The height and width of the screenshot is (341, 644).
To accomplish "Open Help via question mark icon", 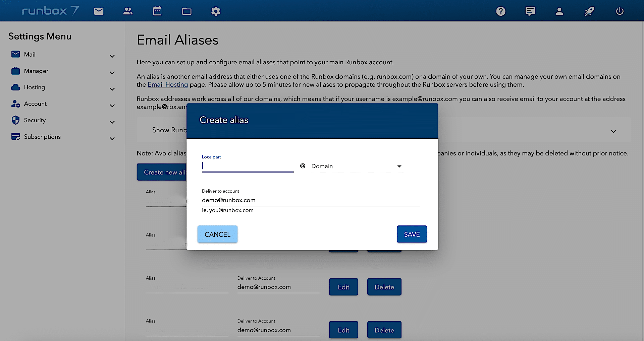I will click(500, 11).
